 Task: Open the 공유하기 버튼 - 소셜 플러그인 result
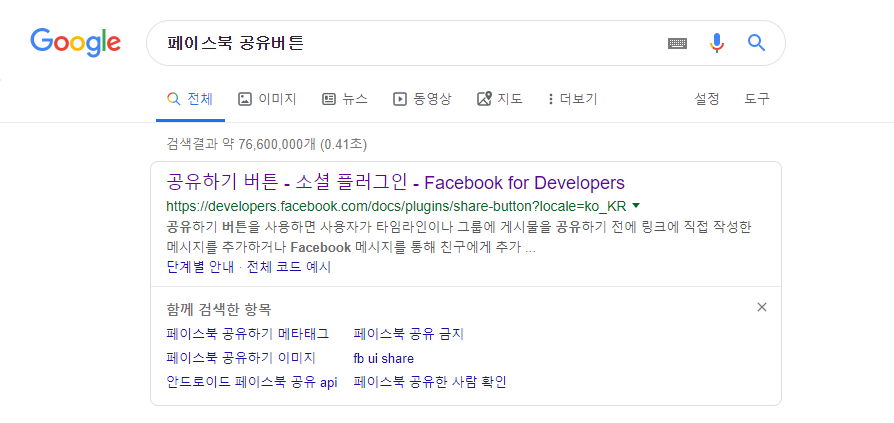pos(396,183)
